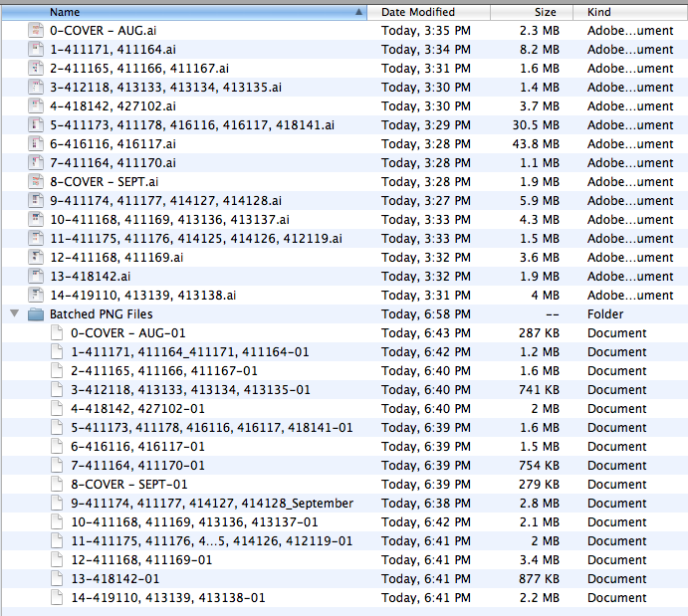Select the file name 2-411165, 411166, 411167.ai
The width and height of the screenshot is (688, 616).
click(x=139, y=68)
